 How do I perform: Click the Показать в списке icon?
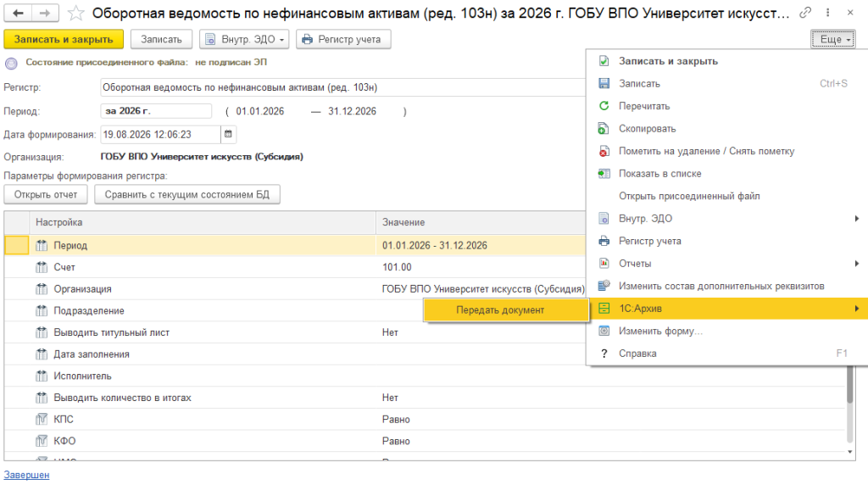point(604,173)
